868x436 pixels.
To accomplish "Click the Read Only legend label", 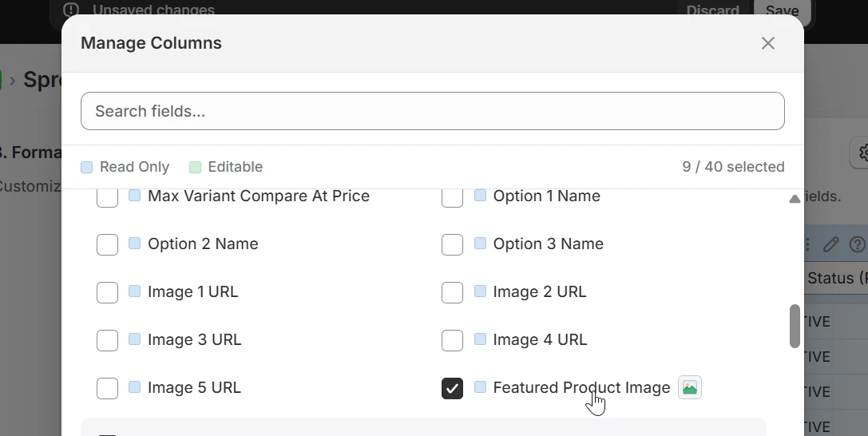I will (134, 167).
